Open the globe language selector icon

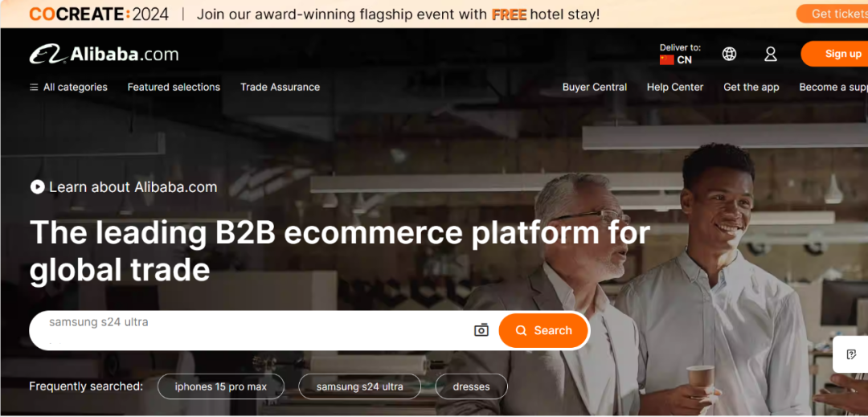pos(729,54)
